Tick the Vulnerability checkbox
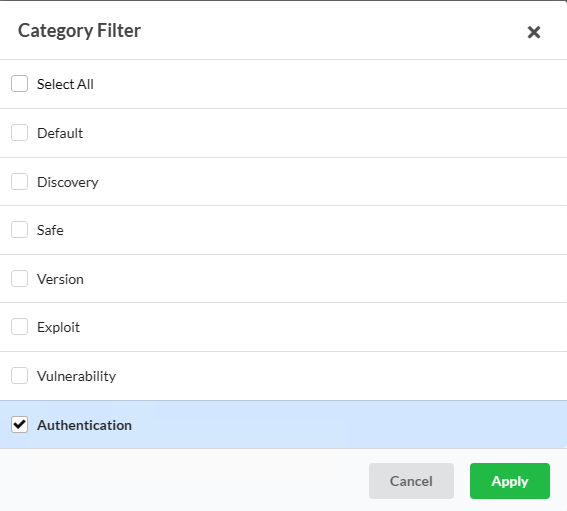Viewport: 567px width, 511px height. tap(20, 376)
